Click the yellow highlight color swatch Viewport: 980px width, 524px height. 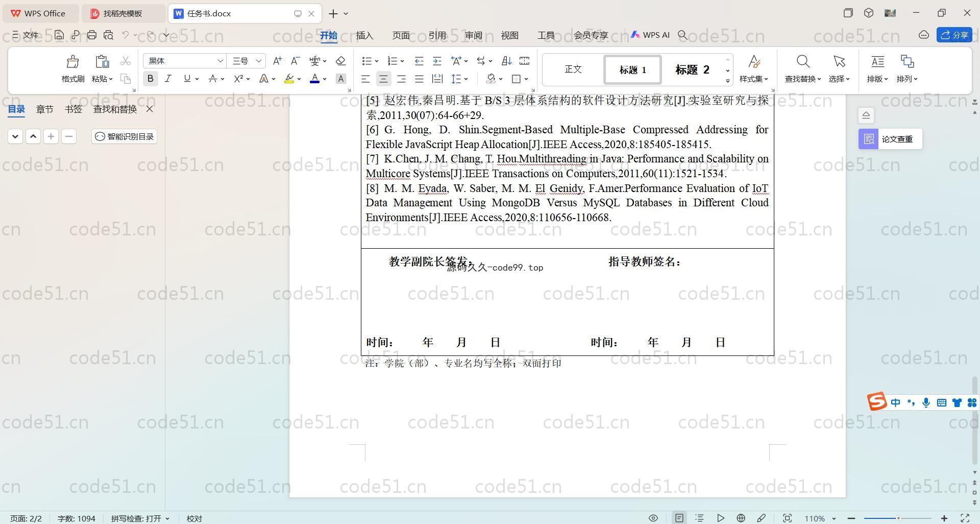[289, 79]
